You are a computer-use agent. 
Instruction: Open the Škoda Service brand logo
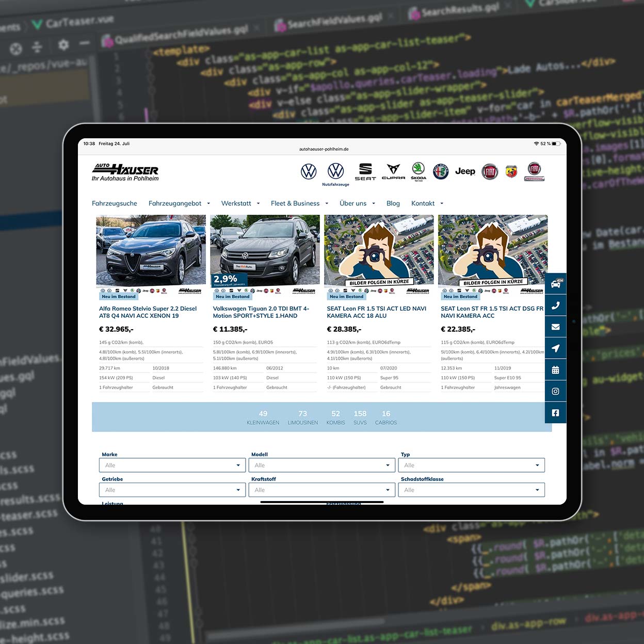(x=418, y=172)
